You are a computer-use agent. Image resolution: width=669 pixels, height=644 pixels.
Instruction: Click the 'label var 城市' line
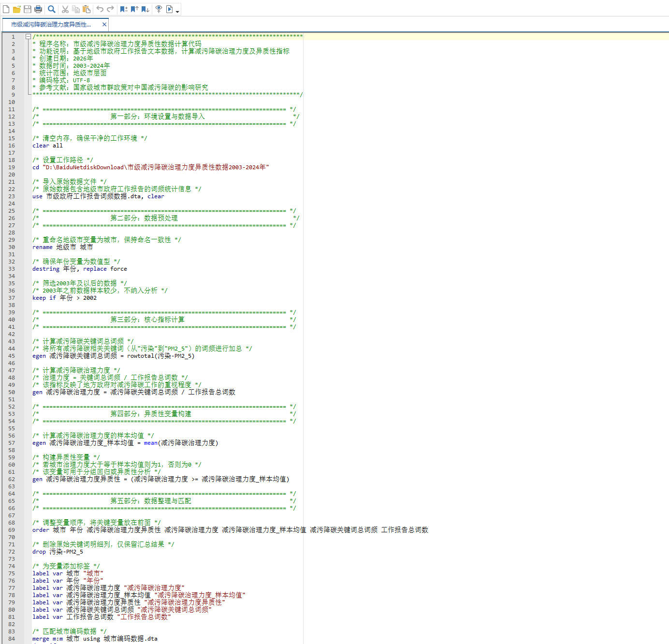pos(68,573)
